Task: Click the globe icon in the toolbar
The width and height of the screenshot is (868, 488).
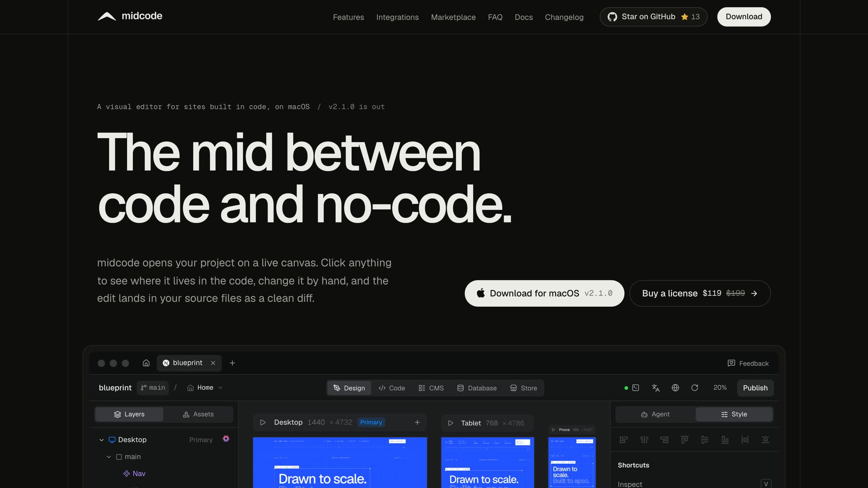Action: click(x=675, y=388)
